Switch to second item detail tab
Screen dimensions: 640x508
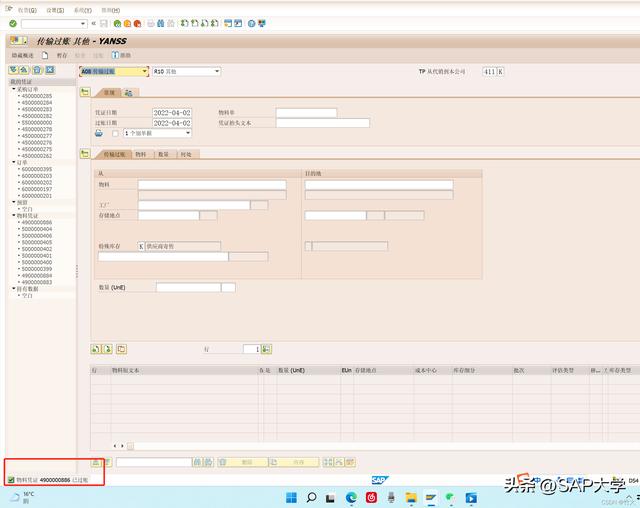coord(141,154)
